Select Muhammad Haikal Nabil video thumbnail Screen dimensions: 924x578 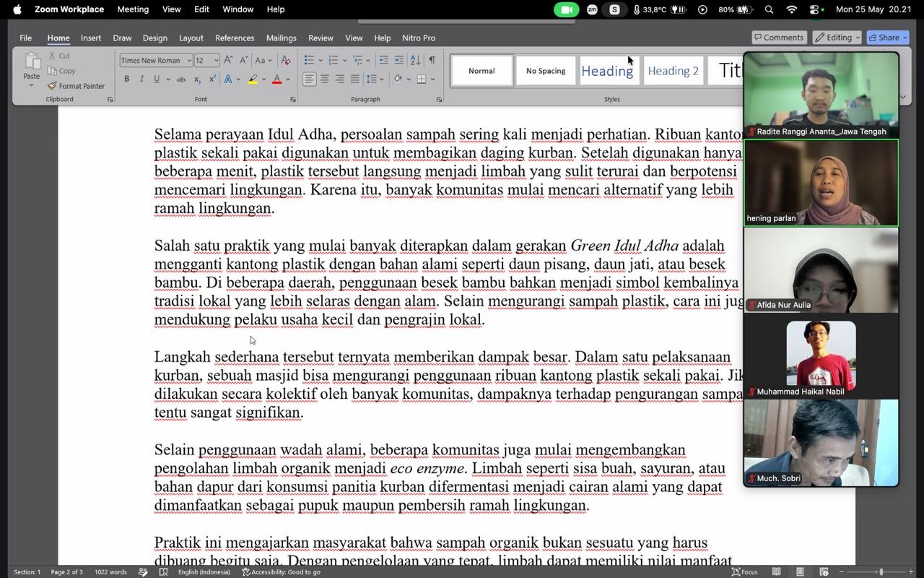(821, 356)
